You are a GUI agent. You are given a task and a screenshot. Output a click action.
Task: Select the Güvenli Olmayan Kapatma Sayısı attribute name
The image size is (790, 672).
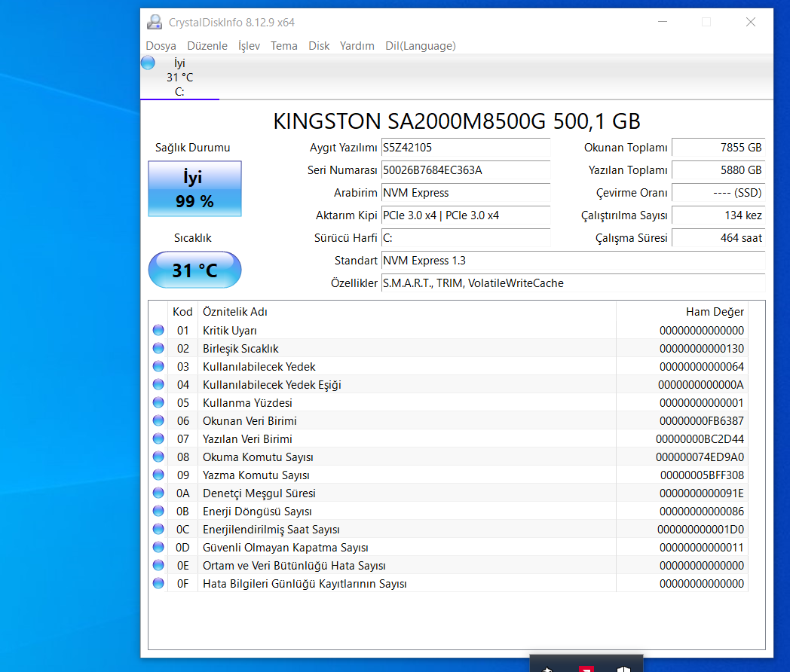[x=285, y=548]
